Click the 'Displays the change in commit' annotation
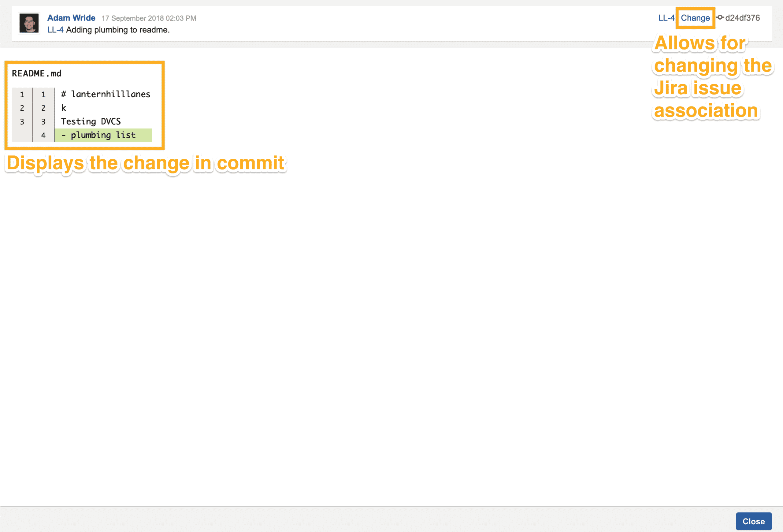Viewport: 783px width, 532px height. (x=145, y=163)
